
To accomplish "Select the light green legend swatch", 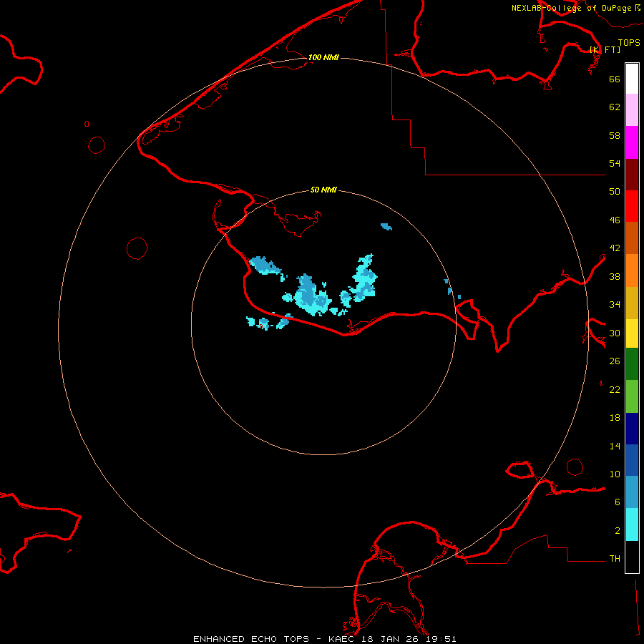I will (632, 396).
